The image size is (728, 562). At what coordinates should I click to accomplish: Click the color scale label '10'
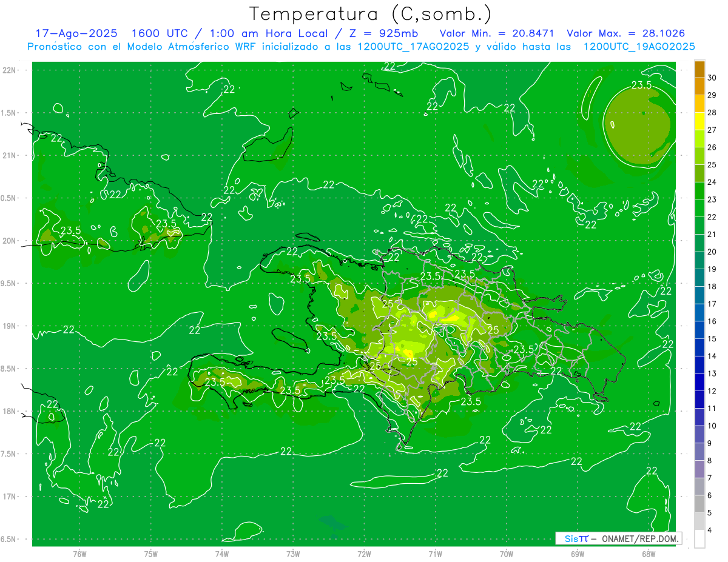pos(712,426)
